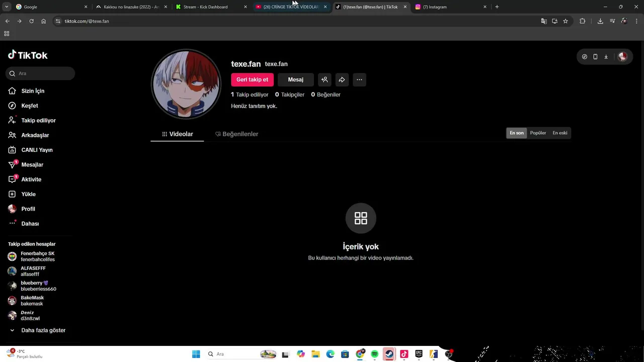The height and width of the screenshot is (362, 644).
Task: Open ALFASEFFF followed account
Action: pos(33,271)
